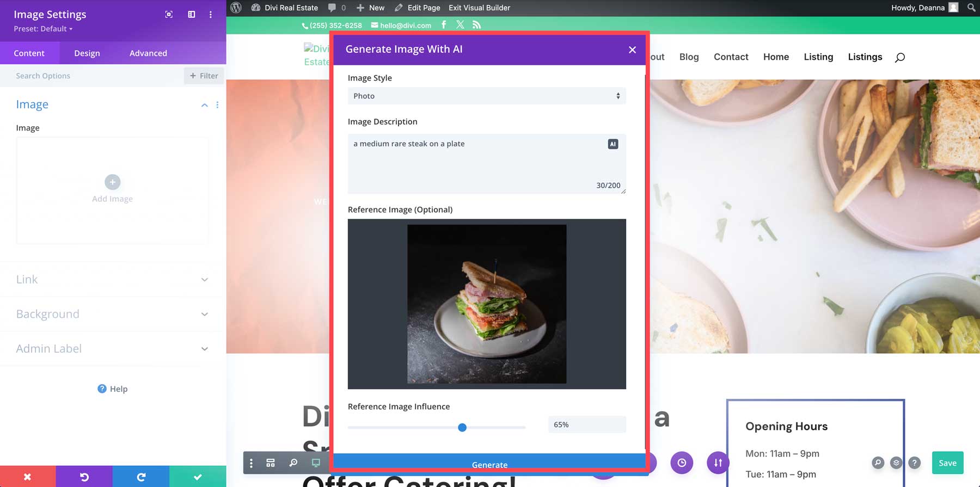Select the desktop view icon in builder toolbar

point(316,463)
